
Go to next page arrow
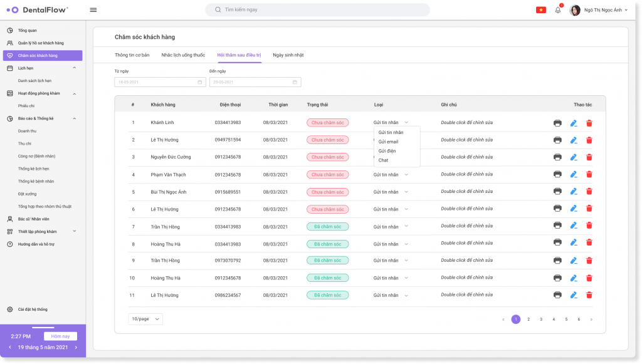[591, 320]
